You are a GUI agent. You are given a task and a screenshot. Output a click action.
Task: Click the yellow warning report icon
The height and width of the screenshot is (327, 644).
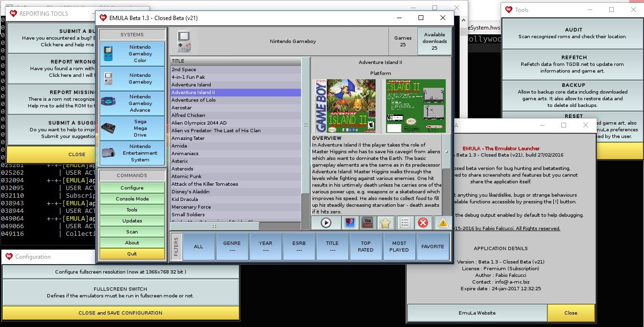point(442,222)
